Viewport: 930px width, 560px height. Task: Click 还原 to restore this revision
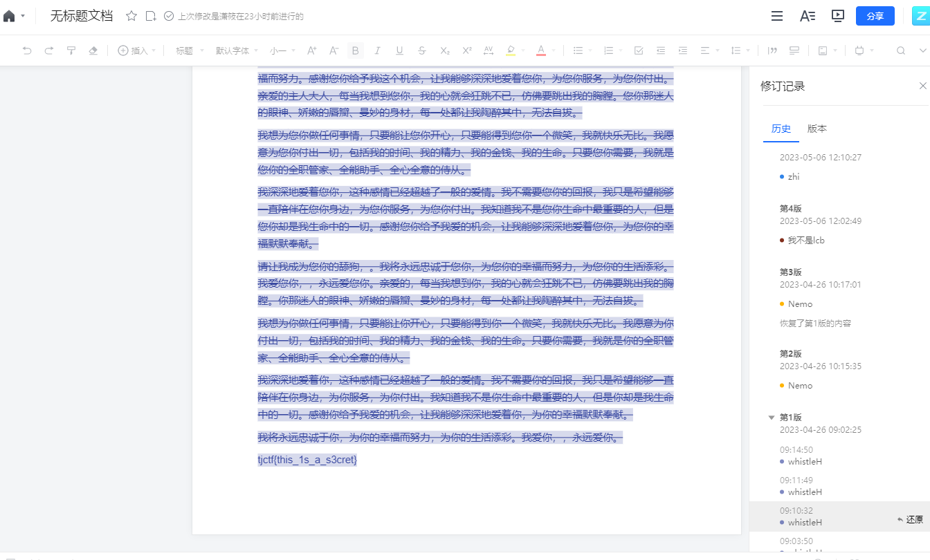pos(910,519)
